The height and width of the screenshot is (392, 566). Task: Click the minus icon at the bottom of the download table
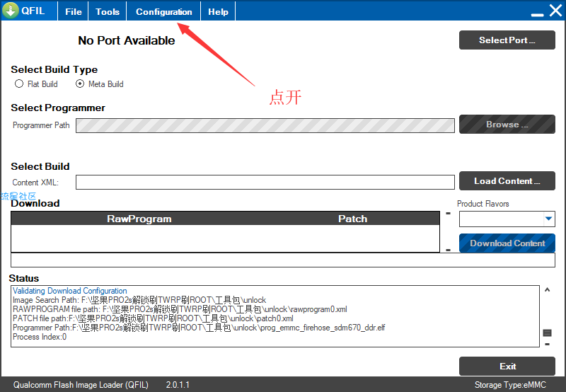tap(448, 250)
